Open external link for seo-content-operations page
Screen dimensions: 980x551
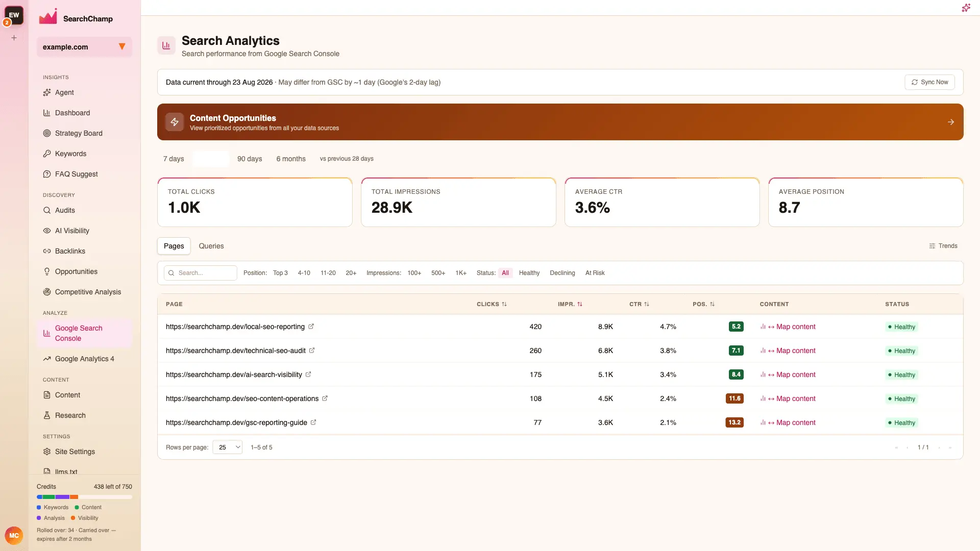(x=325, y=398)
